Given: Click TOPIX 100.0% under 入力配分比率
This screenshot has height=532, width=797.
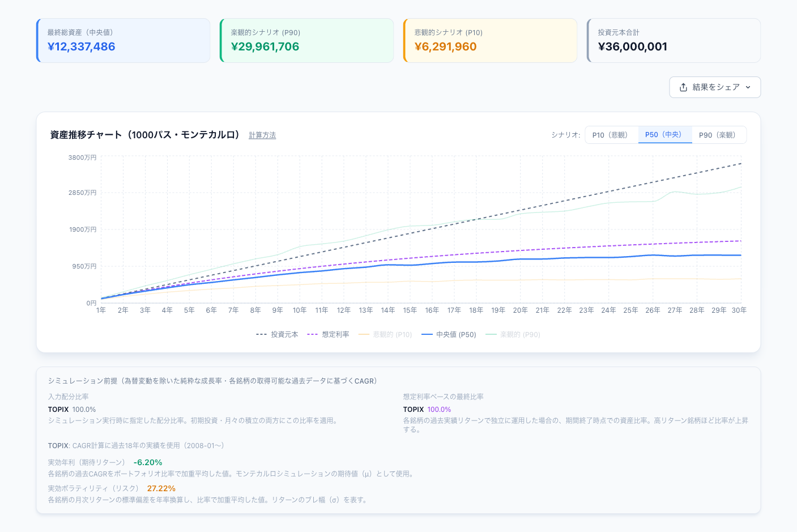Looking at the screenshot, I should point(72,410).
